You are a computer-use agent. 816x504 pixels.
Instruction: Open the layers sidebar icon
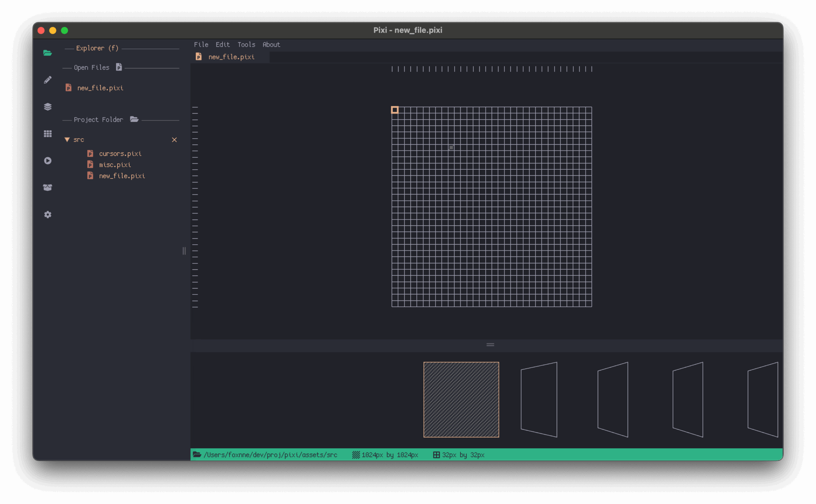click(47, 107)
